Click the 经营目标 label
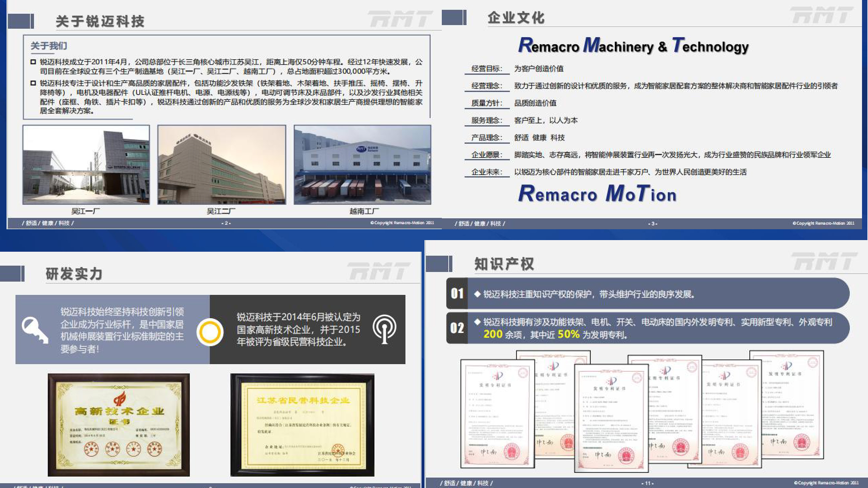The image size is (868, 488). (x=487, y=69)
